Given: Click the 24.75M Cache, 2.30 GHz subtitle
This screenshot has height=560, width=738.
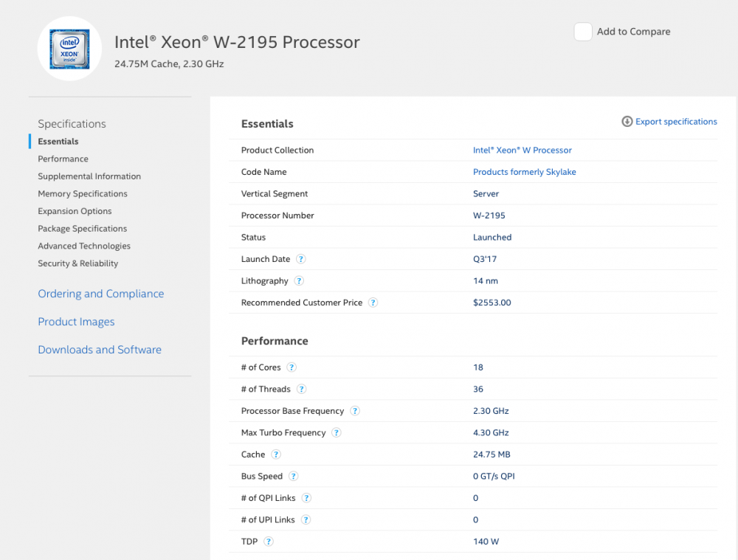Looking at the screenshot, I should pos(169,64).
